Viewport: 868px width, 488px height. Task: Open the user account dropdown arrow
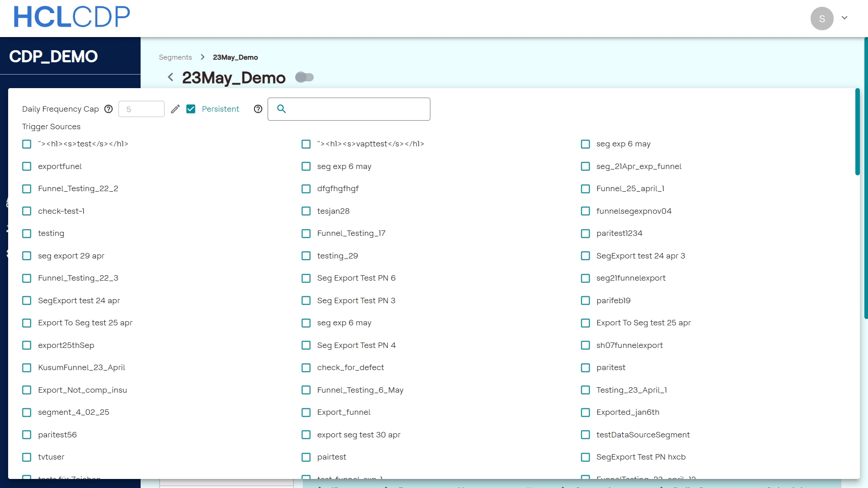(x=844, y=18)
